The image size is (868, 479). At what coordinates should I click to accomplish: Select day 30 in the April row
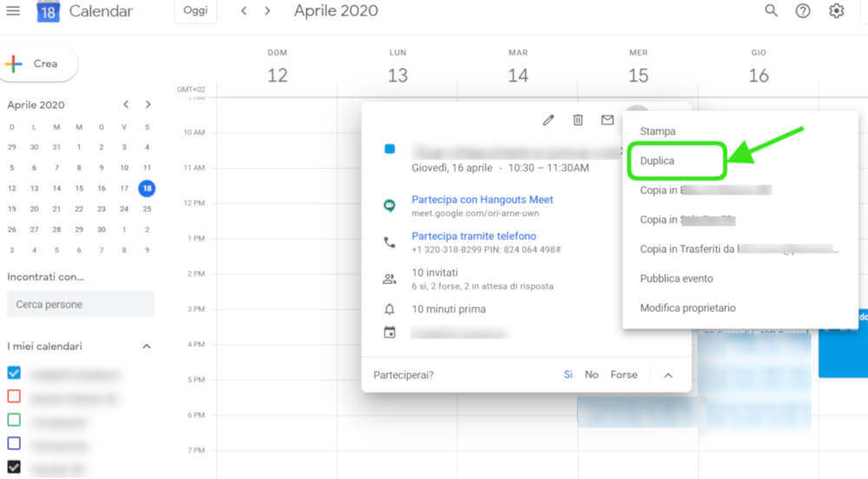pyautogui.click(x=102, y=230)
